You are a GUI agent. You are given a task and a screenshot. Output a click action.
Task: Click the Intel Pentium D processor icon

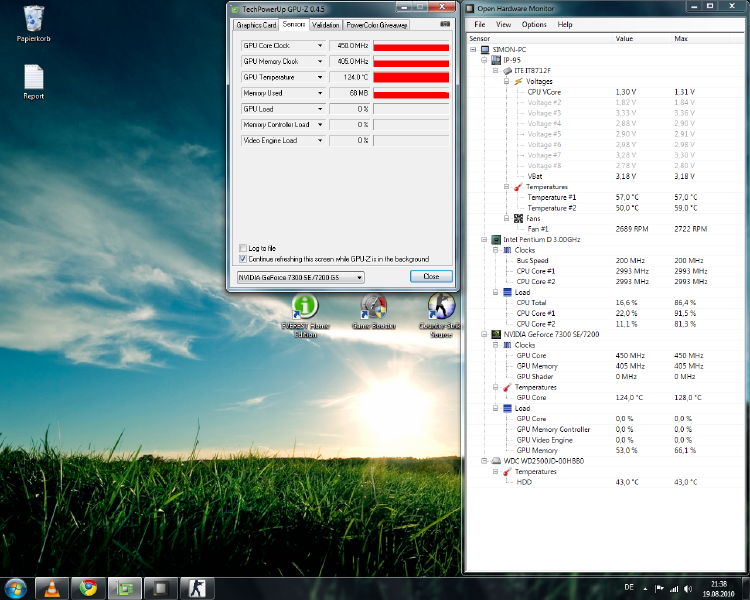[496, 239]
